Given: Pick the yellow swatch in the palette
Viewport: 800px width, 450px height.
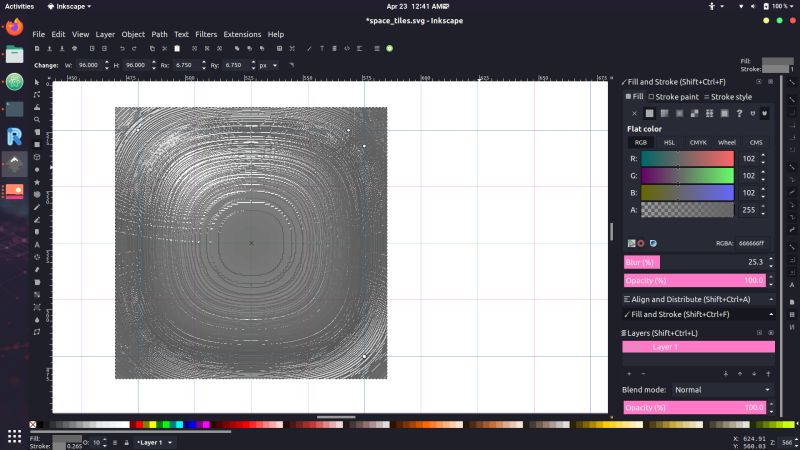Looking at the screenshot, I should pyautogui.click(x=153, y=424).
